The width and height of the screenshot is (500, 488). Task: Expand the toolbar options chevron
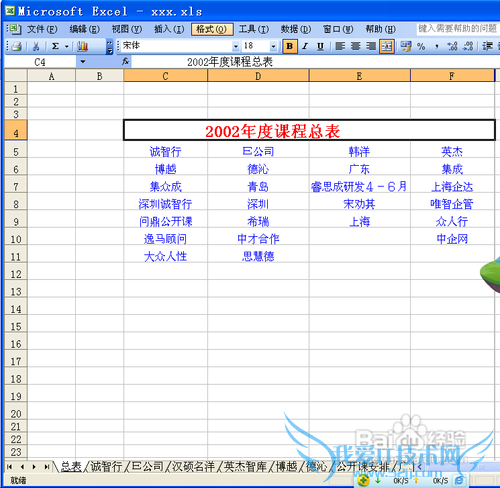coord(110,47)
